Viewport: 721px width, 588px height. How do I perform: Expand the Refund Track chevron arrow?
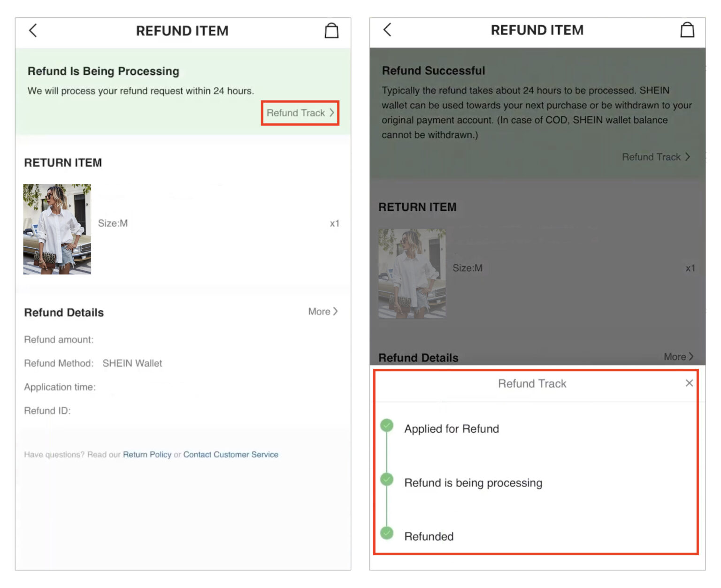[x=332, y=113]
